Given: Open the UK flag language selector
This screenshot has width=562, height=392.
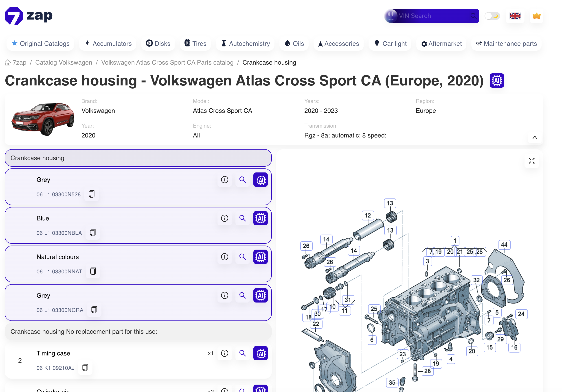Looking at the screenshot, I should [x=515, y=16].
